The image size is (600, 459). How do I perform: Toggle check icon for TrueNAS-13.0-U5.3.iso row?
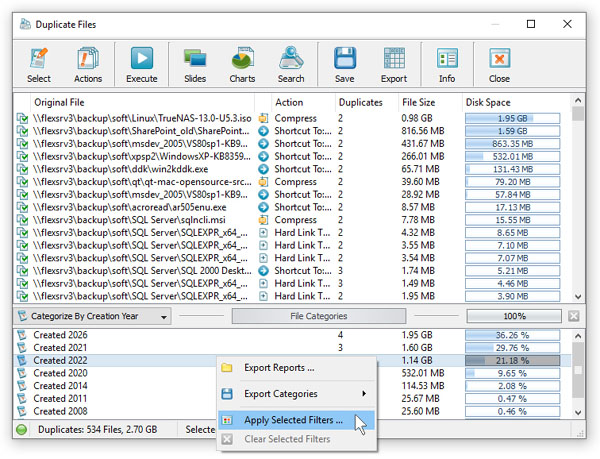(23, 118)
